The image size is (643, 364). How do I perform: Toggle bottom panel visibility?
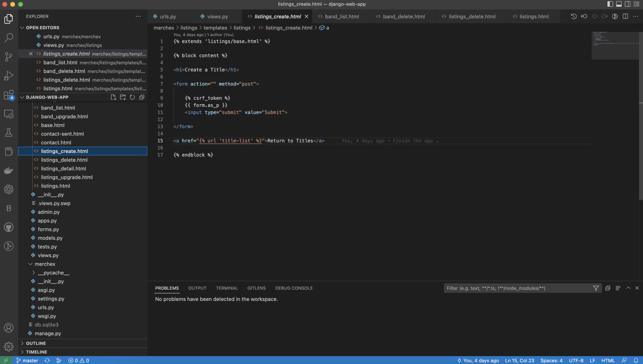(x=619, y=4)
